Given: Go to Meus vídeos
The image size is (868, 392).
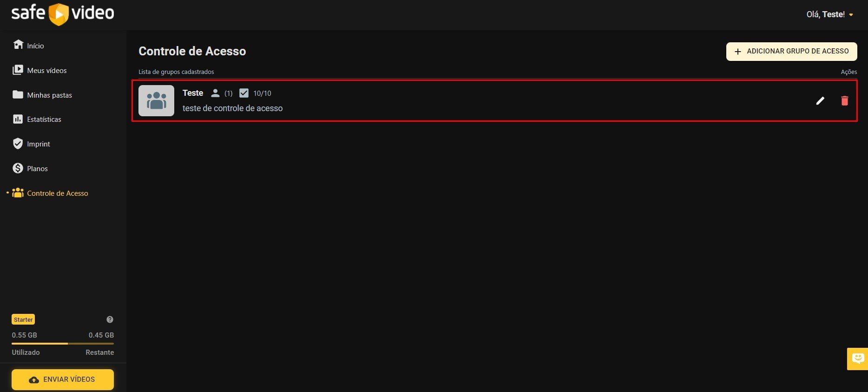Looking at the screenshot, I should [x=46, y=70].
